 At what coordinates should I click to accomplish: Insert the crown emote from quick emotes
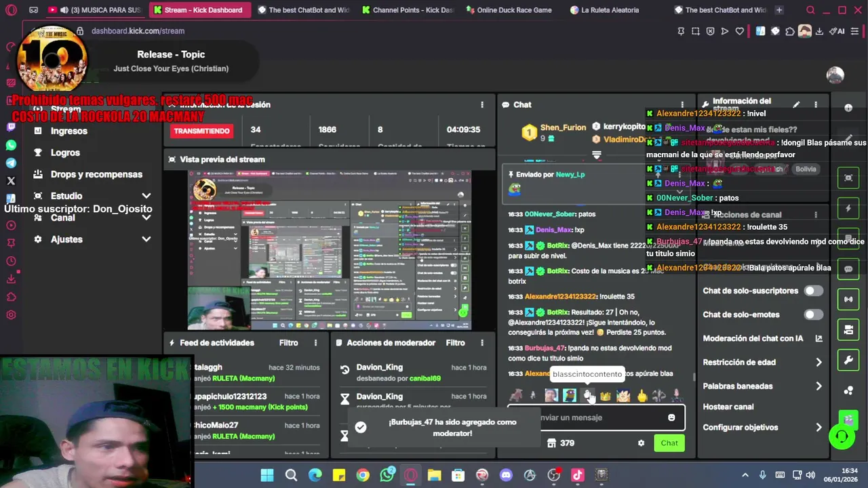tap(606, 395)
